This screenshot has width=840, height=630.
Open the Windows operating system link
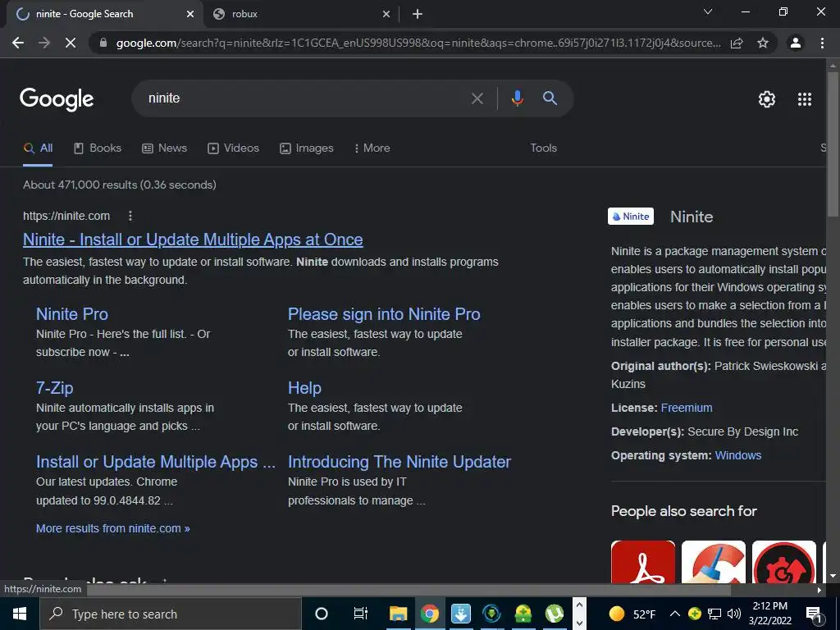(x=738, y=455)
